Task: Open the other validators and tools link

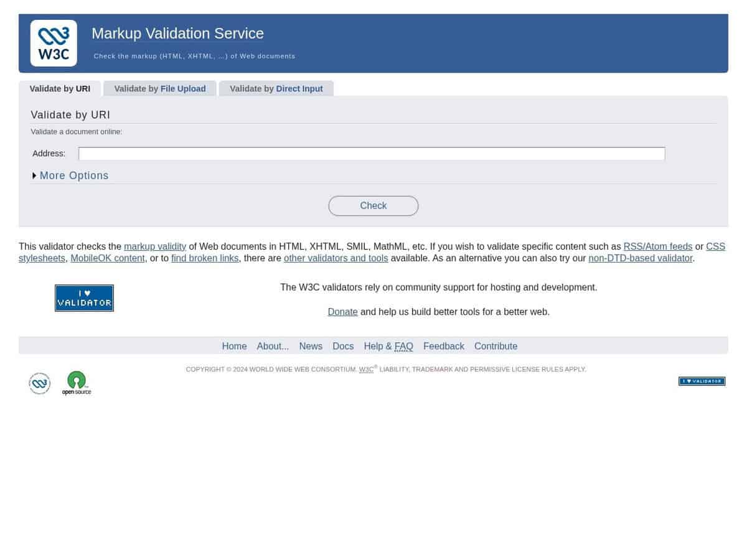Action: tap(336, 258)
